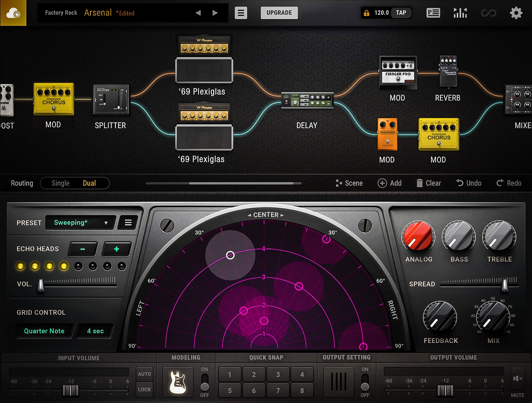Select the SPLITTER block in the signal chain
Screen dimensions: 532x403
point(110,100)
